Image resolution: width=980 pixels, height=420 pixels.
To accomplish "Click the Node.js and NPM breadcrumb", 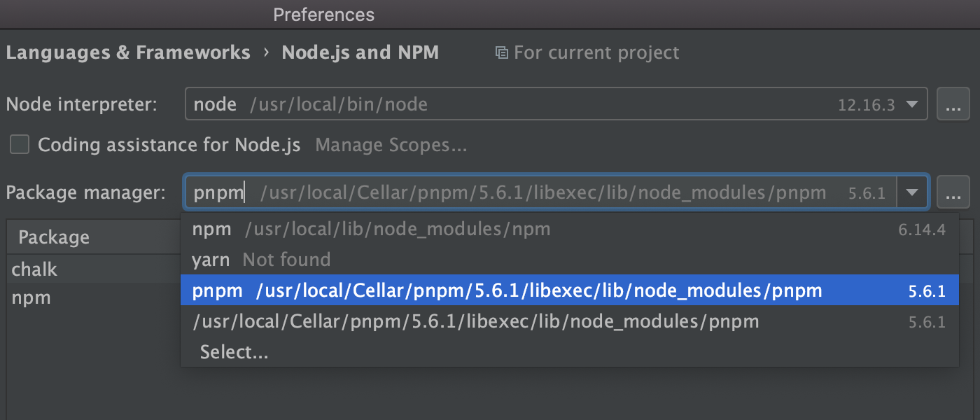I will 360,52.
